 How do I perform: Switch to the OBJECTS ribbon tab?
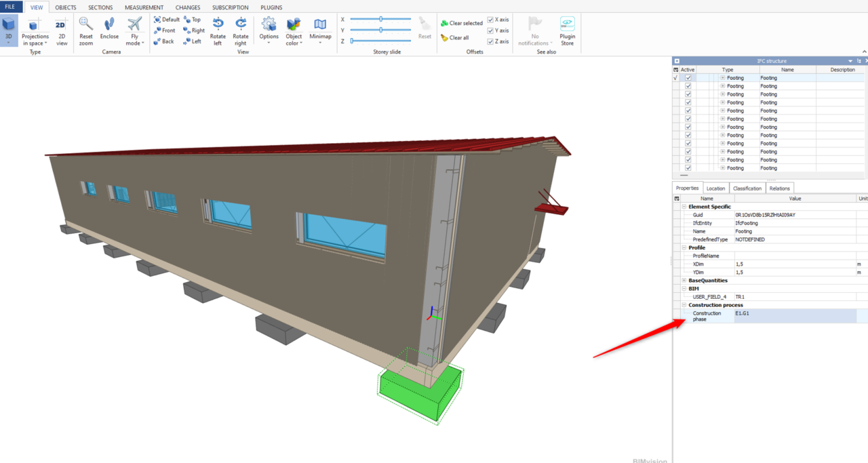(x=66, y=7)
